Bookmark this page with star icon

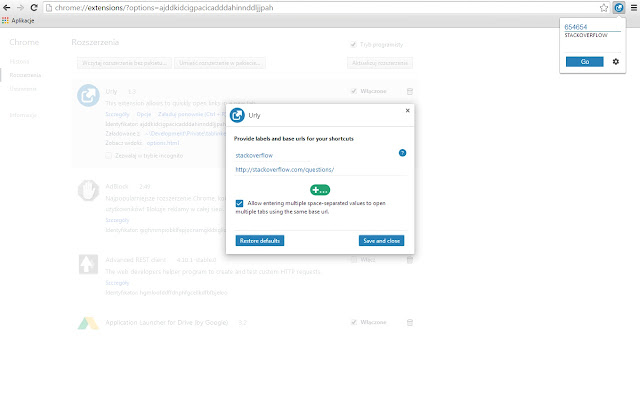coord(604,8)
